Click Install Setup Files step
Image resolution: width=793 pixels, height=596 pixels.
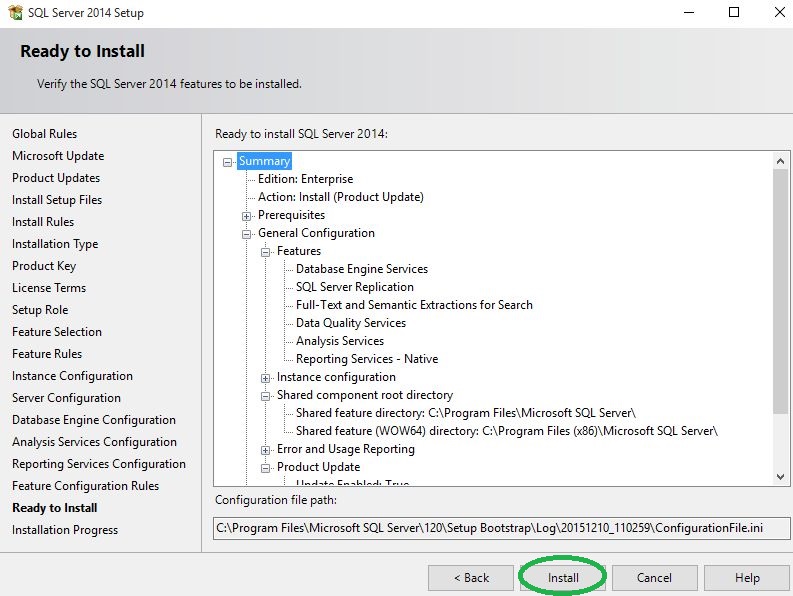tap(57, 200)
